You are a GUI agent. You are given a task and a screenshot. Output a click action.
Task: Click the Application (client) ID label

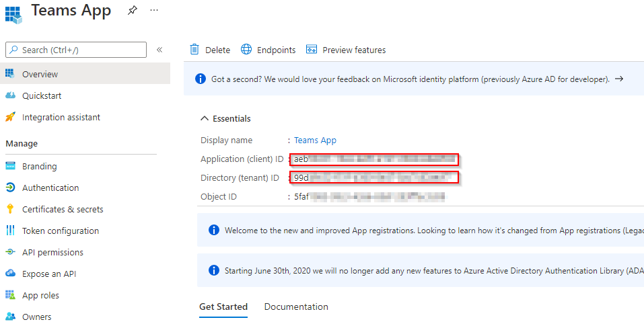(x=242, y=159)
